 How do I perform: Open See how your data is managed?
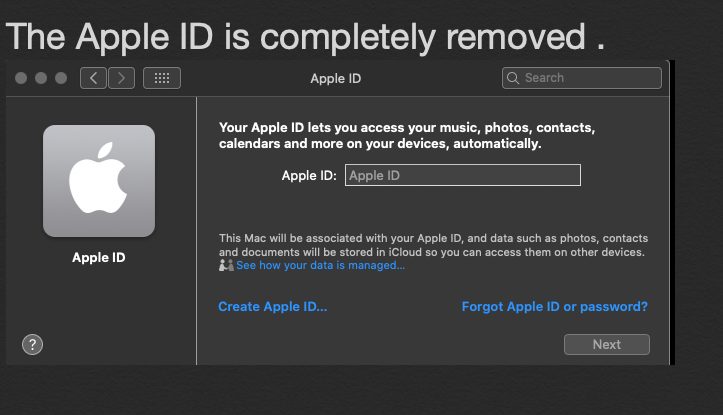[320, 266]
